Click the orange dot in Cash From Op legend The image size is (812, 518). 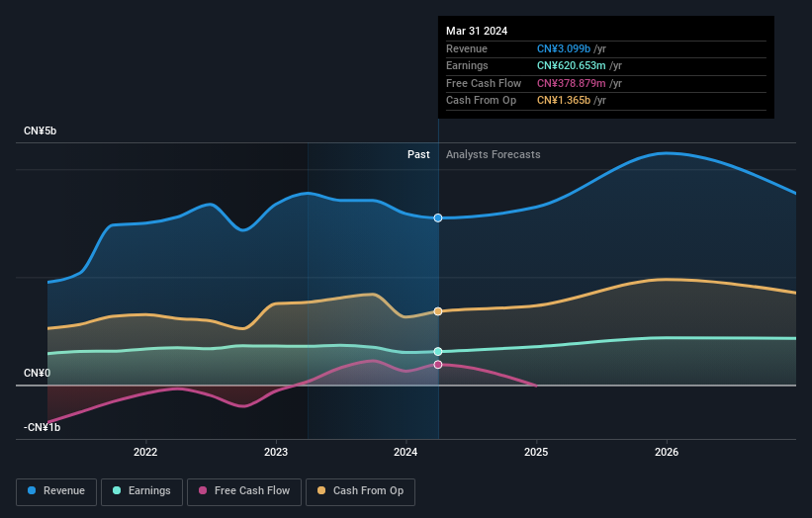coord(321,490)
